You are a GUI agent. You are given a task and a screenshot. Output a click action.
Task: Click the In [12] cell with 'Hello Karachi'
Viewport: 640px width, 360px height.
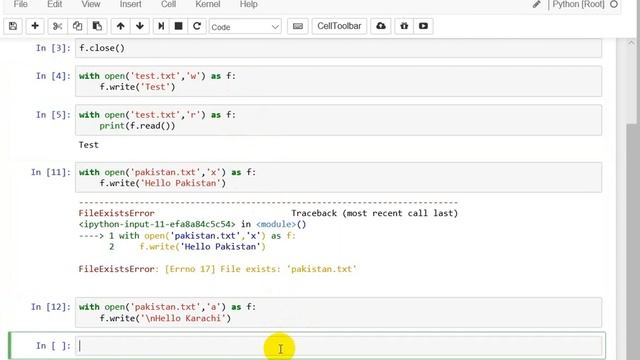pos(338,312)
